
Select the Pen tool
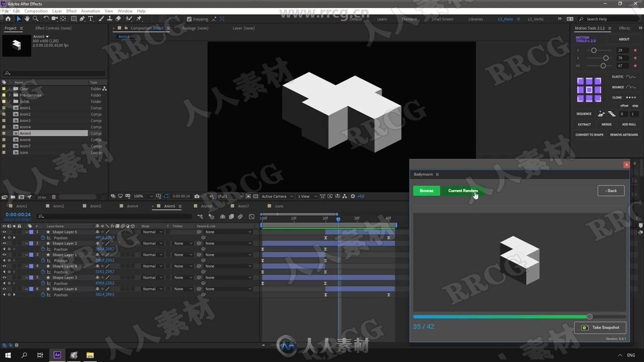pyautogui.click(x=82, y=19)
